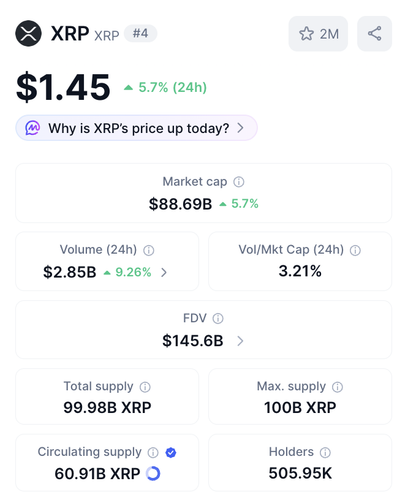
Task: Click the verified circulating supply badge
Action: (171, 453)
